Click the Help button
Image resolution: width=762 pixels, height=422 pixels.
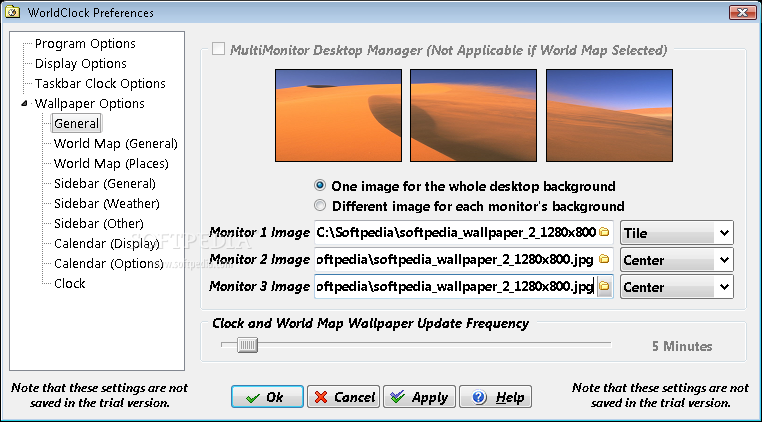pyautogui.click(x=495, y=397)
